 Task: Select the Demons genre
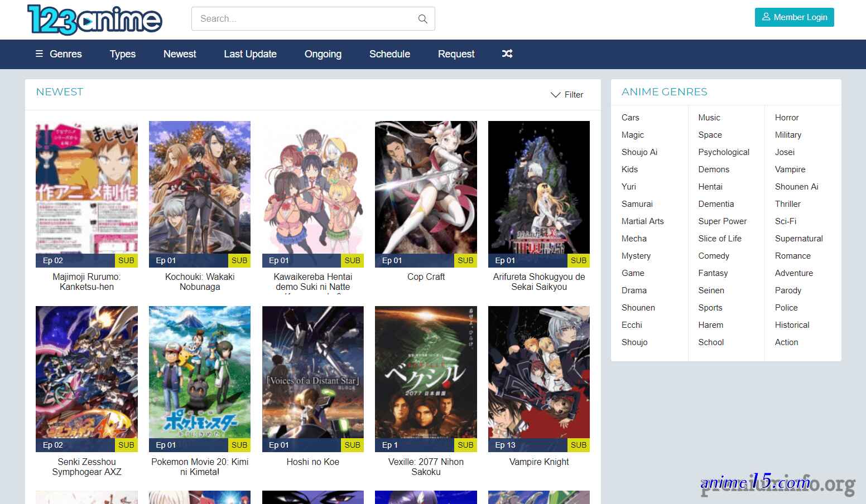click(714, 169)
